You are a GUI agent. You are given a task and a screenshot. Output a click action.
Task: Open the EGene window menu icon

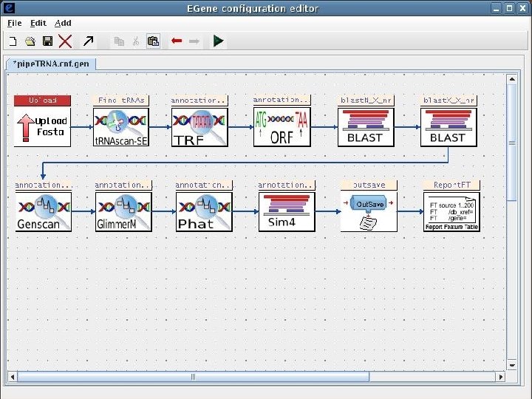(8, 8)
